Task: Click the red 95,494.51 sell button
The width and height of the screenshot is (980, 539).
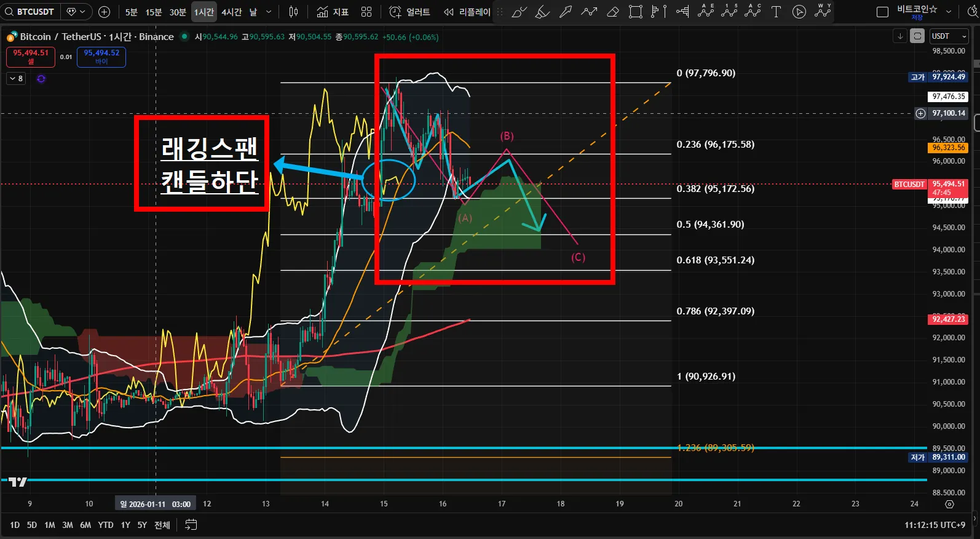Action: tap(31, 57)
